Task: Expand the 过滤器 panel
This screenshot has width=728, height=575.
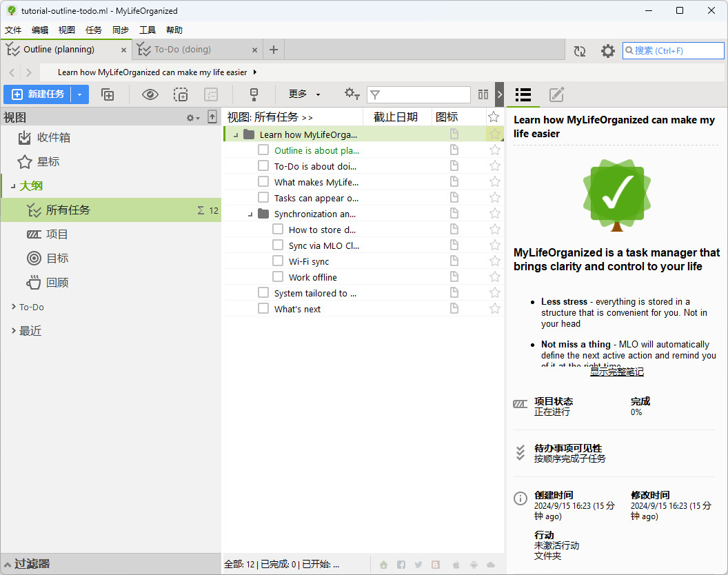Action: [x=8, y=565]
